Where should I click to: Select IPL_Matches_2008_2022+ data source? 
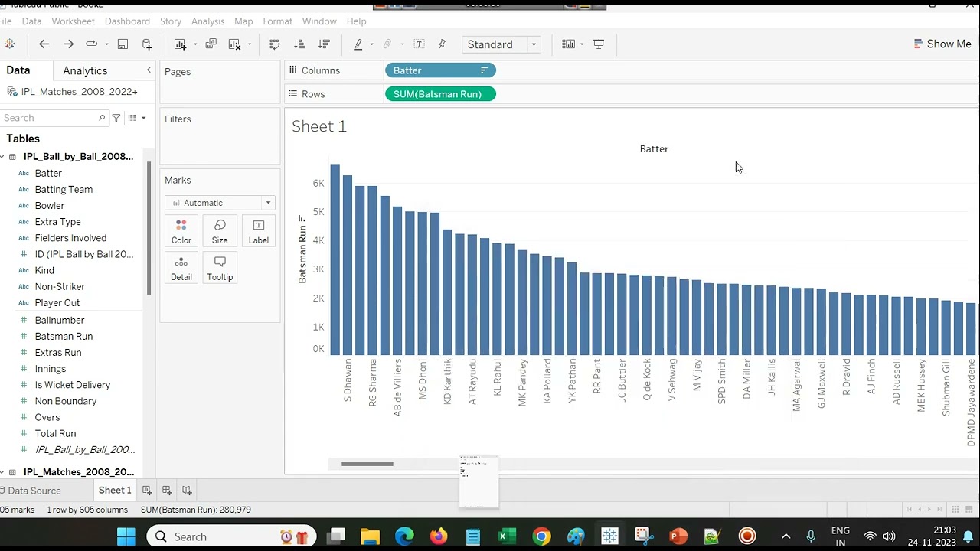click(x=73, y=92)
